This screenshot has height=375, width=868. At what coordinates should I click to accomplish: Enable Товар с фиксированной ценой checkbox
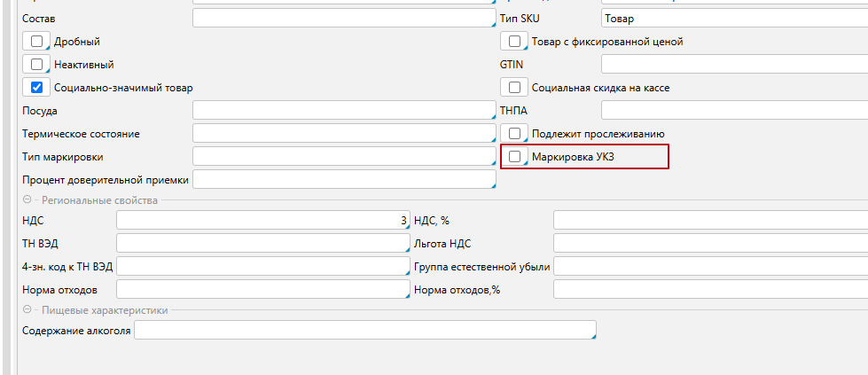pos(514,42)
